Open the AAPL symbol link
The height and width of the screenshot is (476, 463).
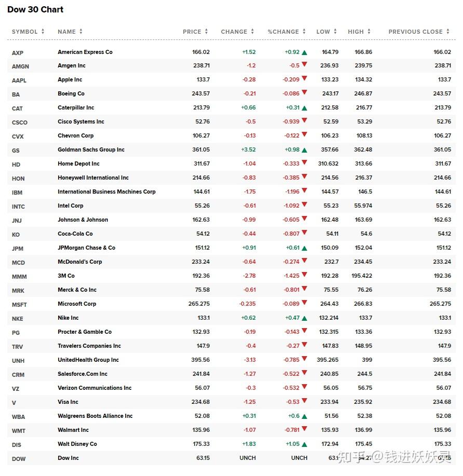(x=19, y=80)
